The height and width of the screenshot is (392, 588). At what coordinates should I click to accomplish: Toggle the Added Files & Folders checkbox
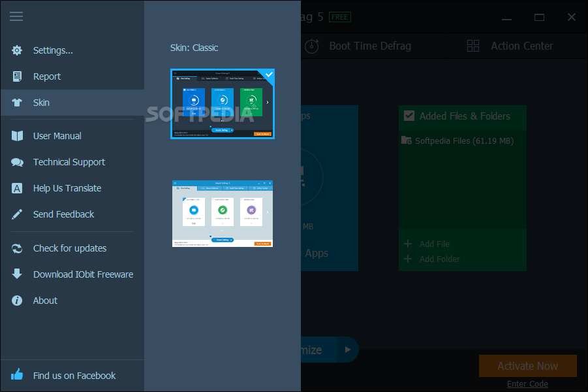(409, 116)
